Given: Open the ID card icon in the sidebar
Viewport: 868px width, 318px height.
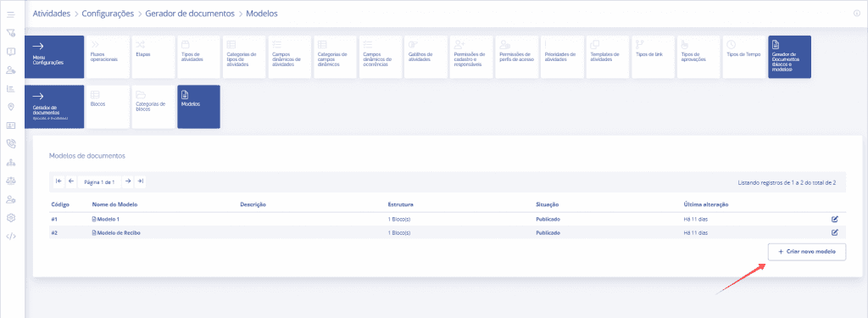Looking at the screenshot, I should pos(10,126).
